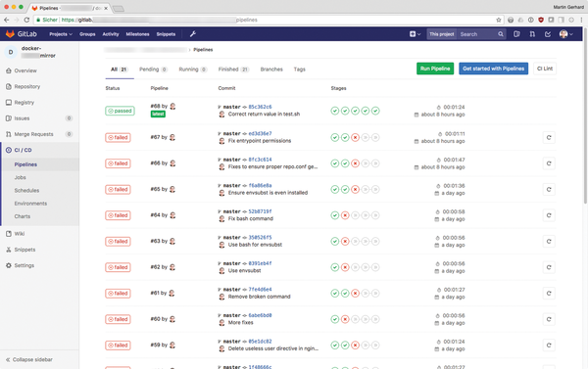Open failed second stage of pipeline #64
This screenshot has width=588, height=369.
coord(345,215)
